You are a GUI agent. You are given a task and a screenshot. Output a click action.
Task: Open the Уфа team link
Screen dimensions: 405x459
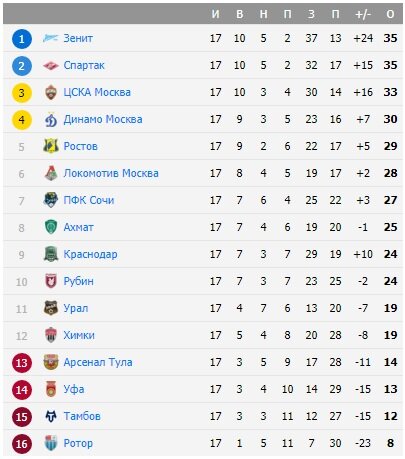[74, 389]
